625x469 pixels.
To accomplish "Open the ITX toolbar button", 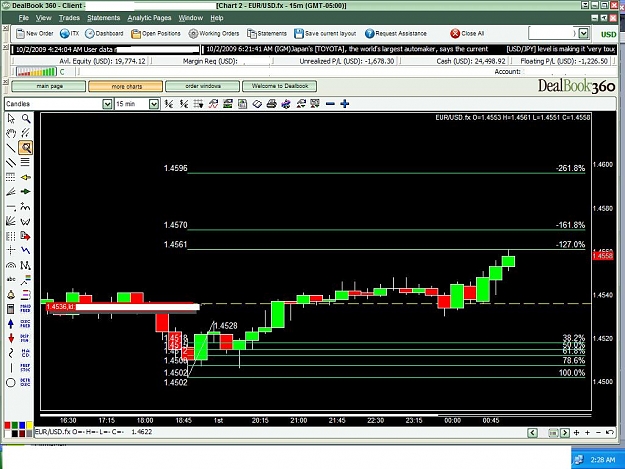I will point(69,33).
